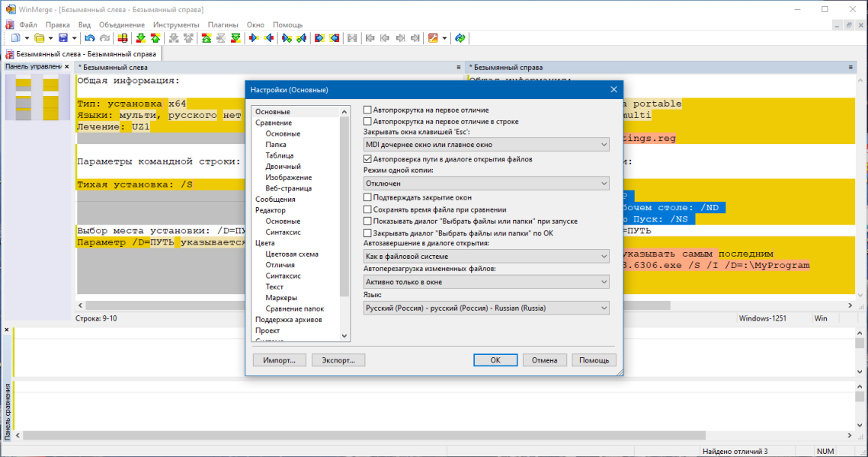This screenshot has width=868, height=457.
Task: Expand the arrow next to Open folder icon
Action: pyautogui.click(x=50, y=38)
